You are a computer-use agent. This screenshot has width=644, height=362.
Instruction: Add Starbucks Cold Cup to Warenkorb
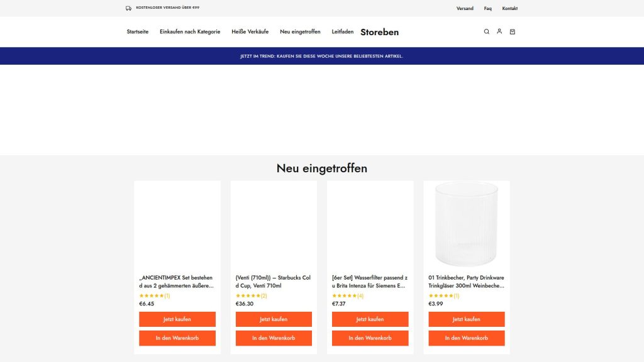click(274, 337)
